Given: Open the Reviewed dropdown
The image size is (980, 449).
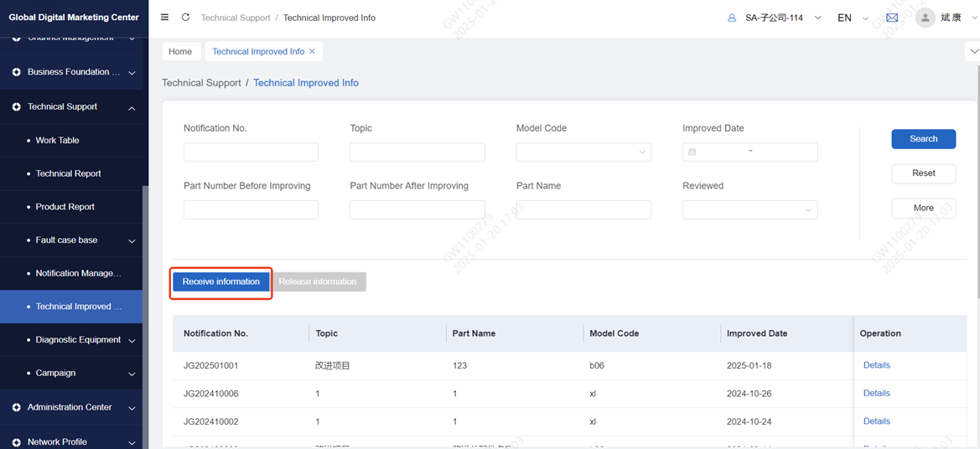Looking at the screenshot, I should pyautogui.click(x=749, y=209).
